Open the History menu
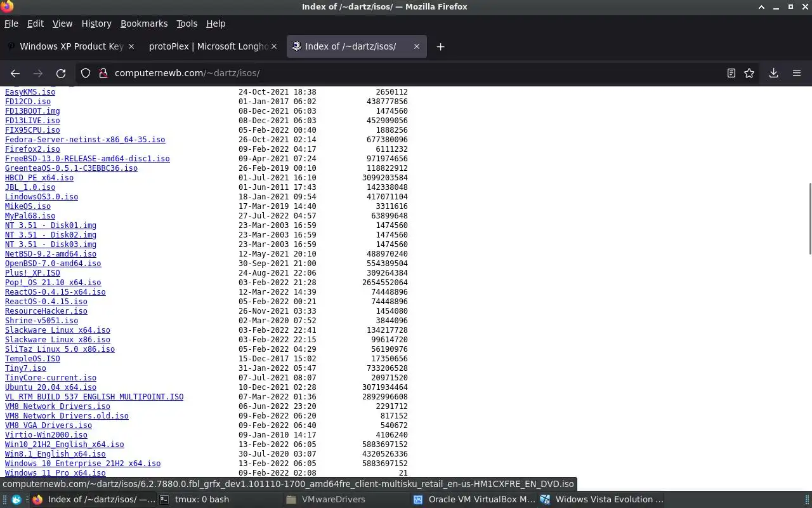 [x=96, y=23]
